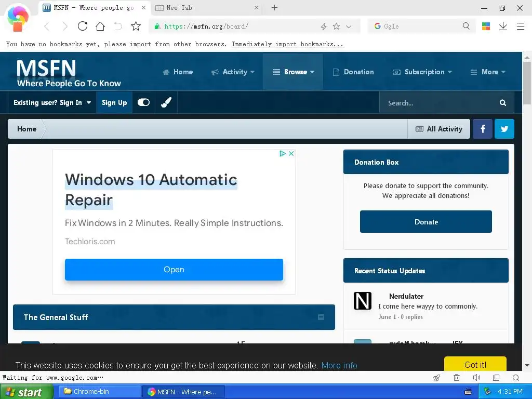Click the star icon inside address bar
Screen dimensions: 532x399
click(x=336, y=26)
